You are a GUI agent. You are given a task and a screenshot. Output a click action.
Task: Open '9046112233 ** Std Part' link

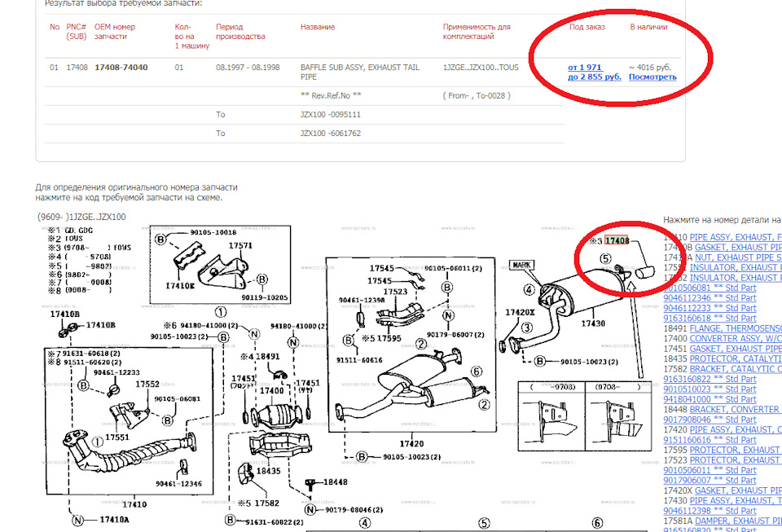[710, 308]
